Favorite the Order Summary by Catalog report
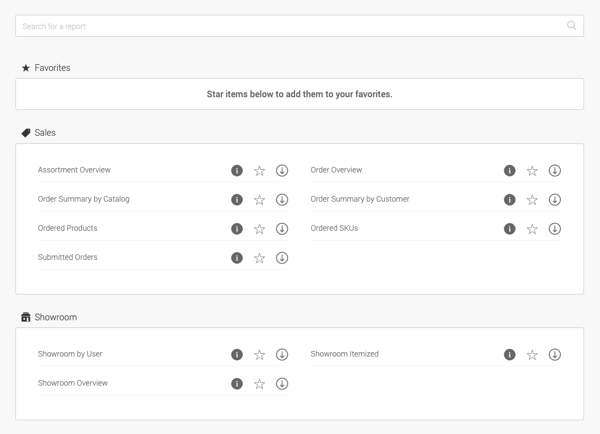The height and width of the screenshot is (434, 600). [x=259, y=199]
